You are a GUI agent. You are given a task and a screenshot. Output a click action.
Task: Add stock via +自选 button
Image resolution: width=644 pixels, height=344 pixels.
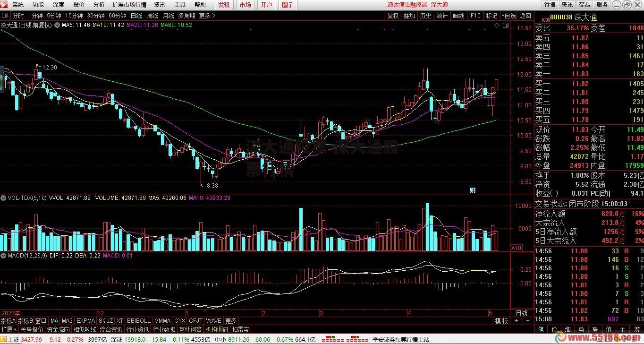pos(508,16)
